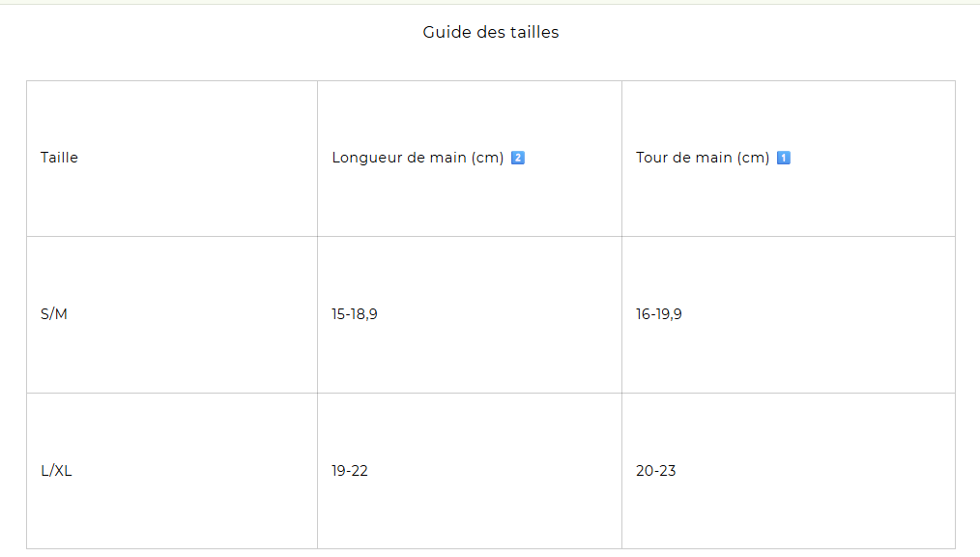Screen dimensions: 980x557
Task: Click the blue number 1 icon beside Tour de main
Action: coord(784,158)
